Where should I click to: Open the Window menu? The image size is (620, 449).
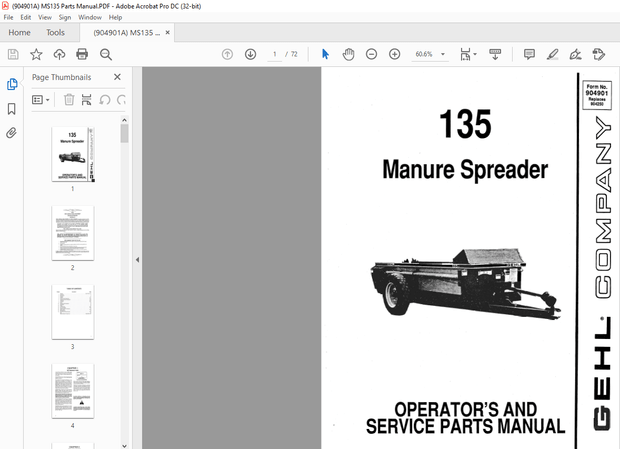90,17
